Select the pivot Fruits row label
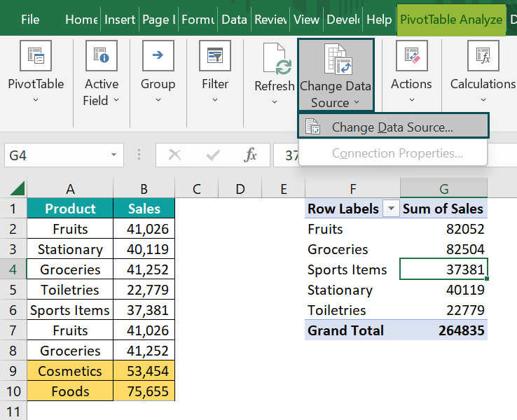The width and height of the screenshot is (517, 420). point(353,229)
